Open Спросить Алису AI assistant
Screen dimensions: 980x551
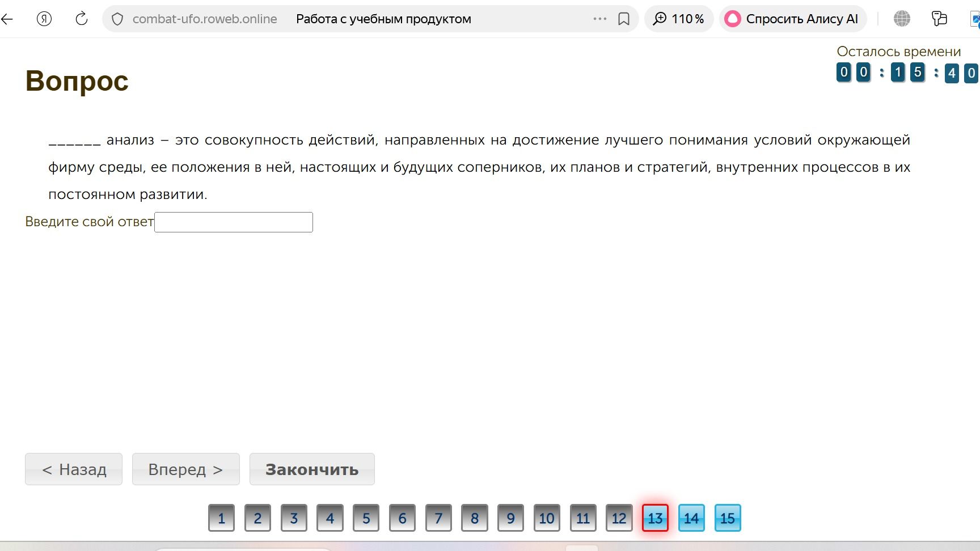pos(793,19)
